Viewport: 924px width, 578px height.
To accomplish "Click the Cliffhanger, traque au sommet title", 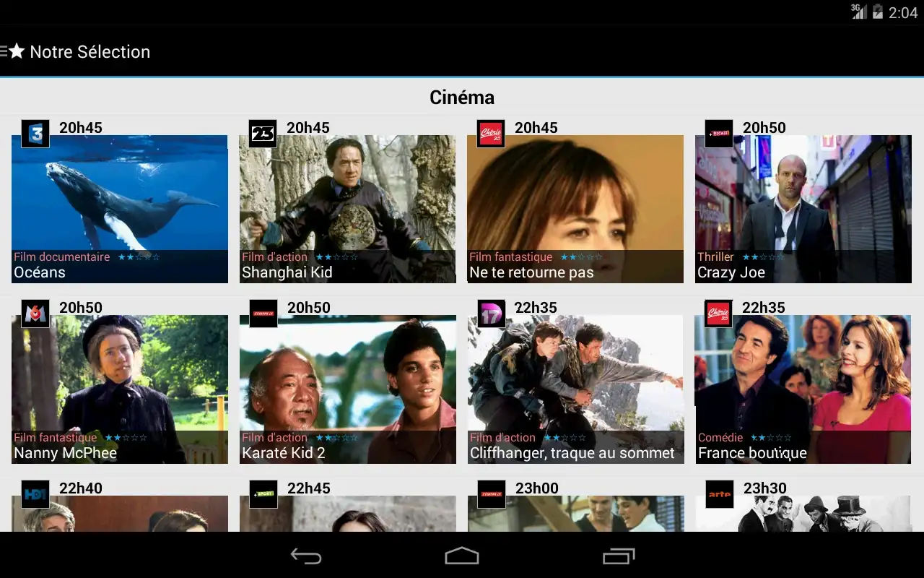I will 572,454.
